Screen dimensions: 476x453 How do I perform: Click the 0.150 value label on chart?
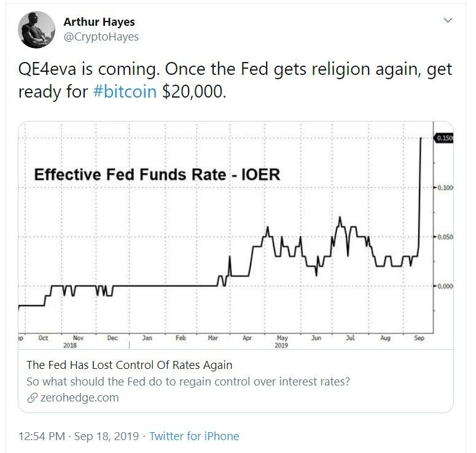(444, 138)
